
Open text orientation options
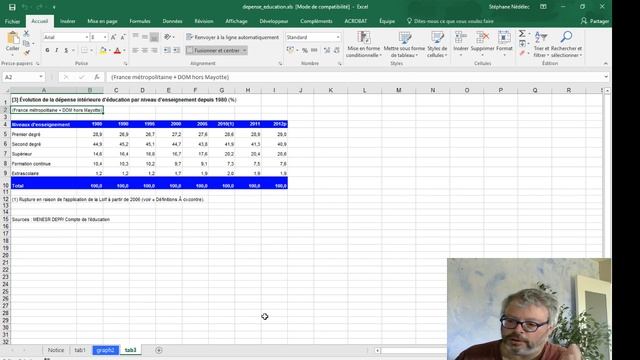click(168, 37)
